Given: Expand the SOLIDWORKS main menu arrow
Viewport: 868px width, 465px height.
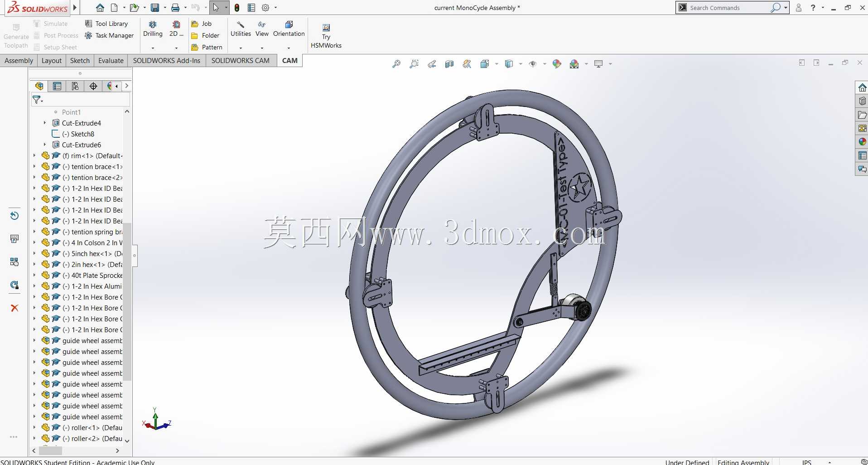Looking at the screenshot, I should coord(75,8).
